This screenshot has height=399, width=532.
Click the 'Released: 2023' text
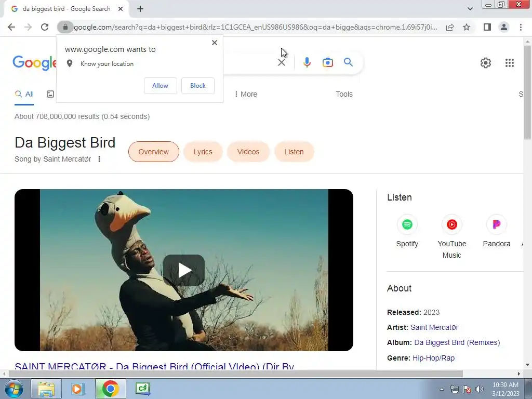click(x=413, y=312)
